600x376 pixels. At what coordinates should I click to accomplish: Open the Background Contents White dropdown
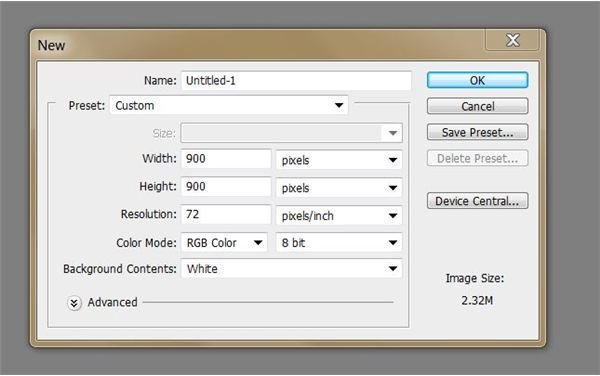pyautogui.click(x=292, y=269)
